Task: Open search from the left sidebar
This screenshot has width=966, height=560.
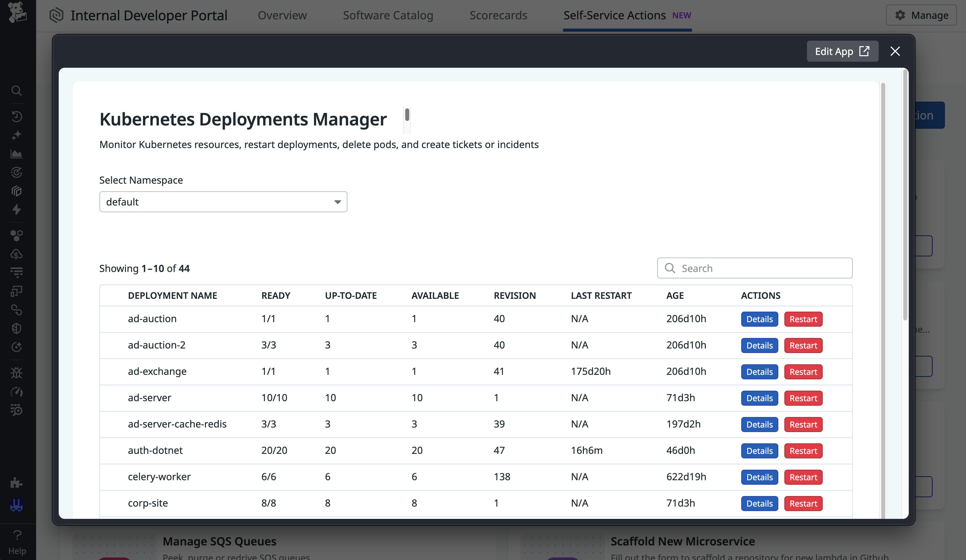Action: tap(17, 91)
